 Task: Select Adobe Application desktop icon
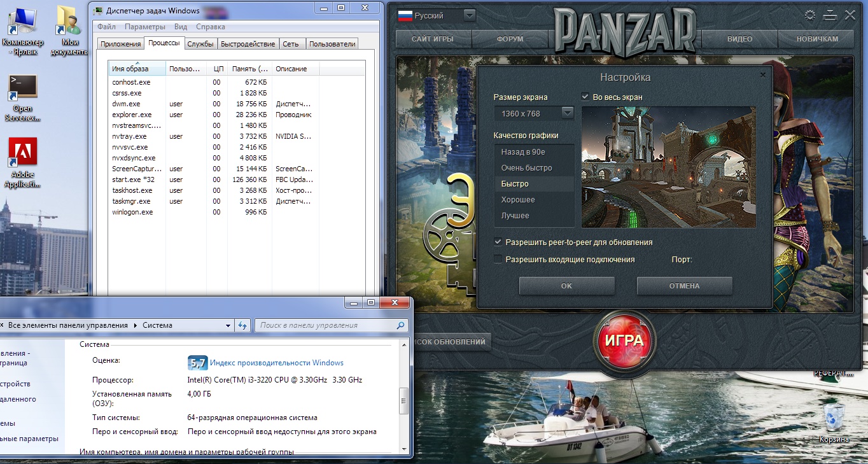(x=23, y=163)
